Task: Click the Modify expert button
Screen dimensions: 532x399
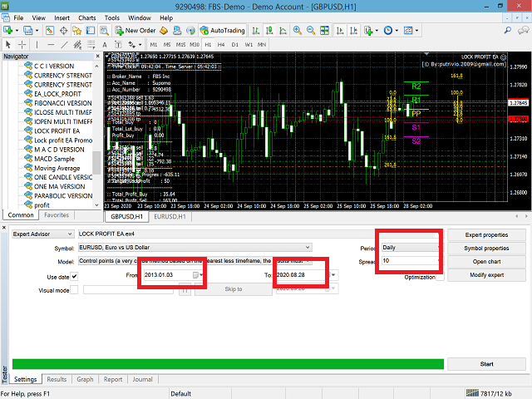Action: [486, 275]
